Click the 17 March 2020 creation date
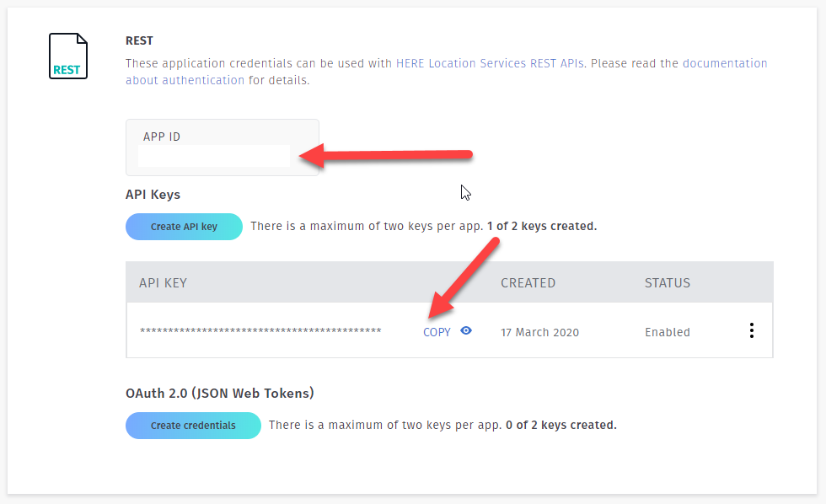This screenshot has height=504, width=826. click(x=539, y=332)
